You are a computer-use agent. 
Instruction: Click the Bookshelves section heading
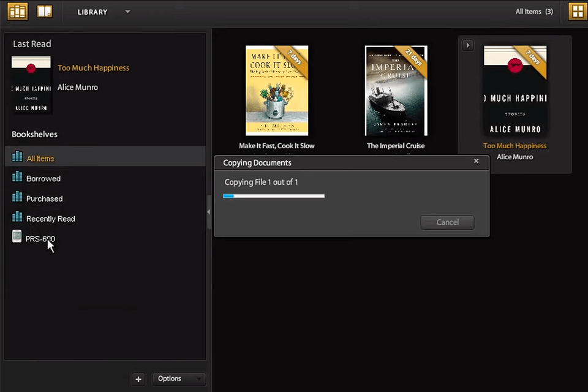[34, 134]
